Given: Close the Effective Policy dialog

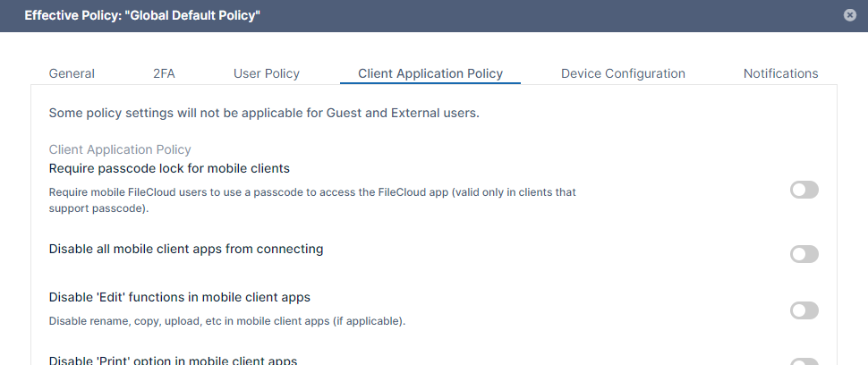Looking at the screenshot, I should point(848,15).
